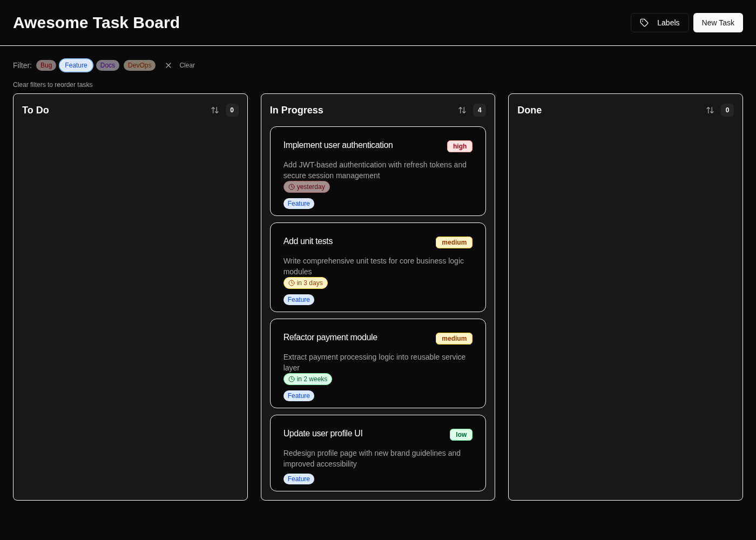Viewport: 756px width, 540px height.
Task: Click the Filter: label
Action: (22, 65)
